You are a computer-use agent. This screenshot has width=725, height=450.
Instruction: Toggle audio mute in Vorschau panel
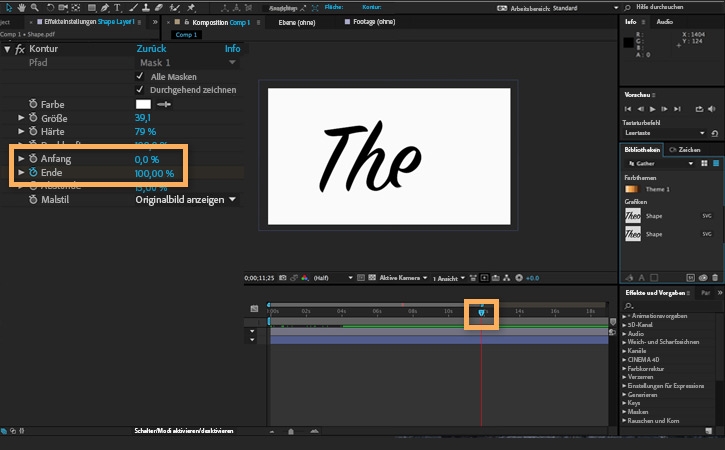click(712, 109)
